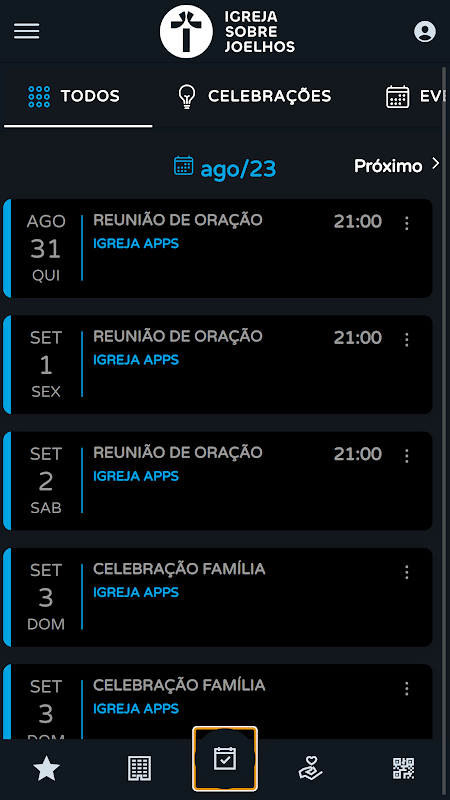
Task: Switch to the CELEBRAÇÕES tab
Action: tap(254, 96)
